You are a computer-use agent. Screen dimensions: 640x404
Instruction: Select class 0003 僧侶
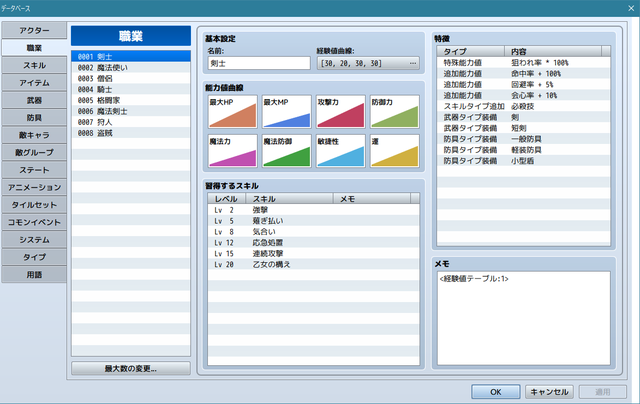(x=131, y=78)
